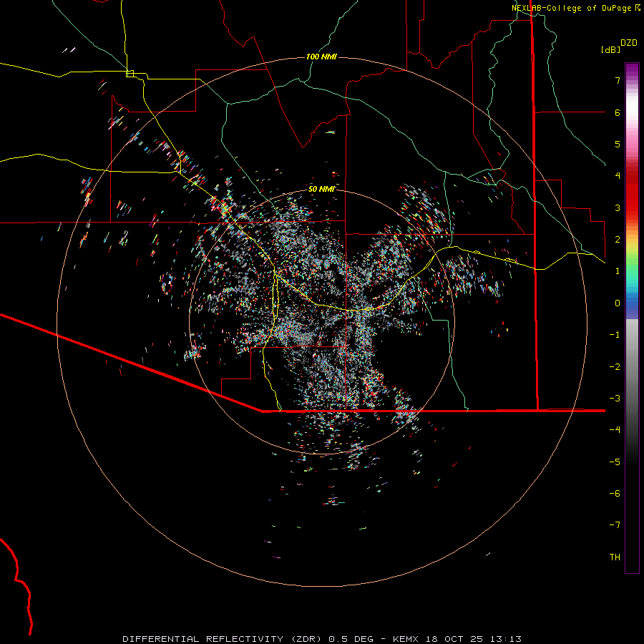Click the 2 value on the color scale
Screen dimensions: 644x644
(617, 240)
